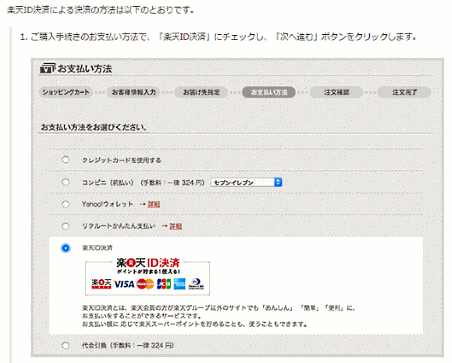The width and height of the screenshot is (452, 363).
Task: Click the wallet icon beside お支払い方法 heading
Action: pos(48,68)
